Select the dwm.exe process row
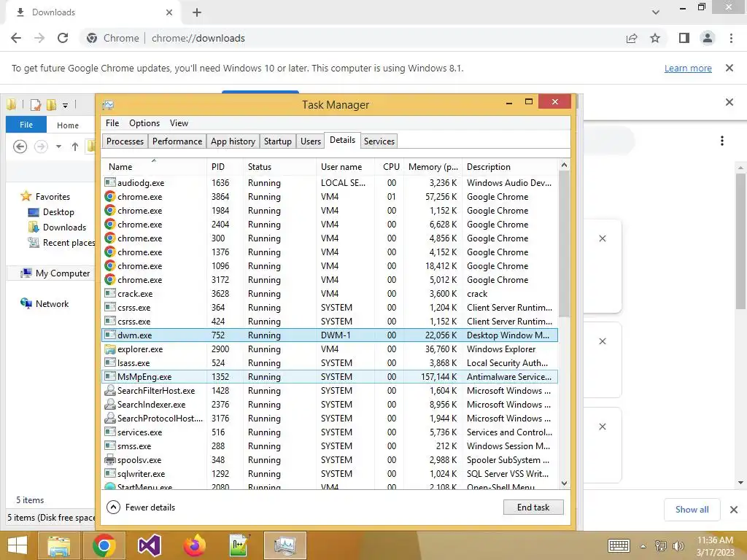This screenshot has width=747, height=560. pos(330,335)
